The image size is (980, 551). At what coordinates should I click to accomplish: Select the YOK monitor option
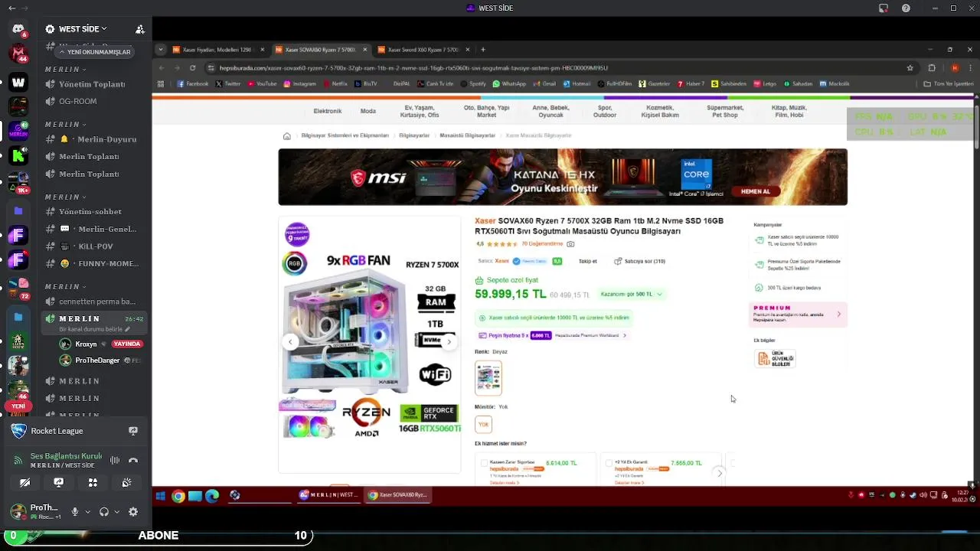(x=483, y=424)
